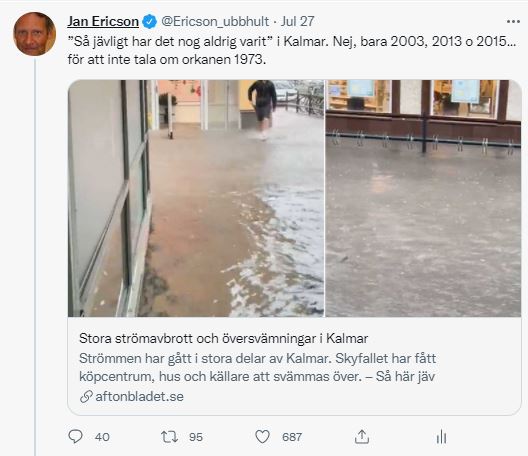This screenshot has height=456, width=528.
Task: Open the aftonbladet.se domain link
Action: click(x=139, y=396)
